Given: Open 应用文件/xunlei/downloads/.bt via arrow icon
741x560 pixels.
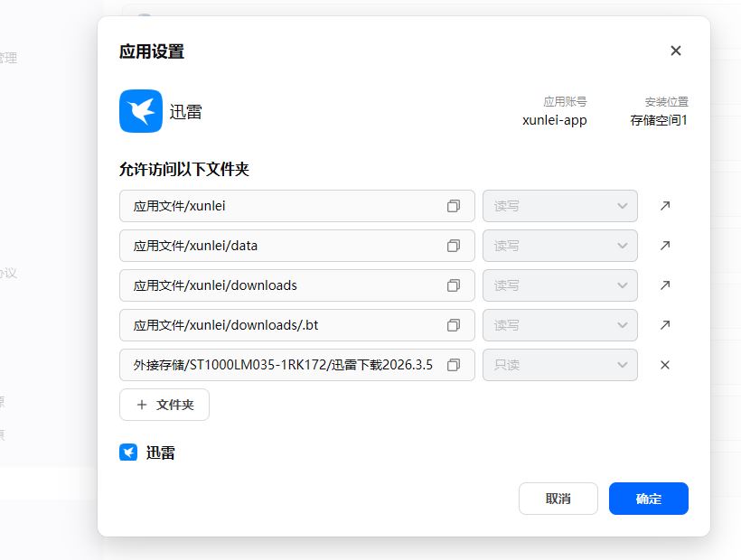Looking at the screenshot, I should coord(665,325).
